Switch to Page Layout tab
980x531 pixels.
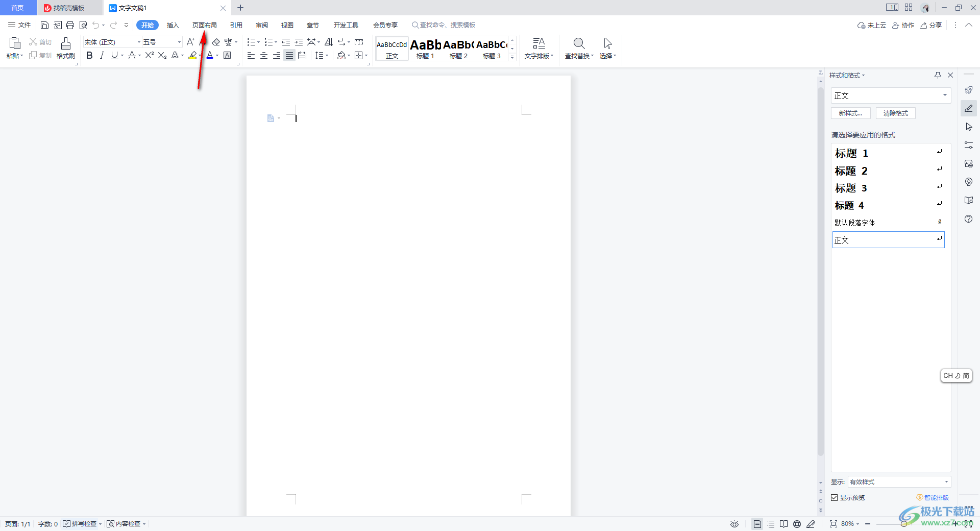coord(204,25)
